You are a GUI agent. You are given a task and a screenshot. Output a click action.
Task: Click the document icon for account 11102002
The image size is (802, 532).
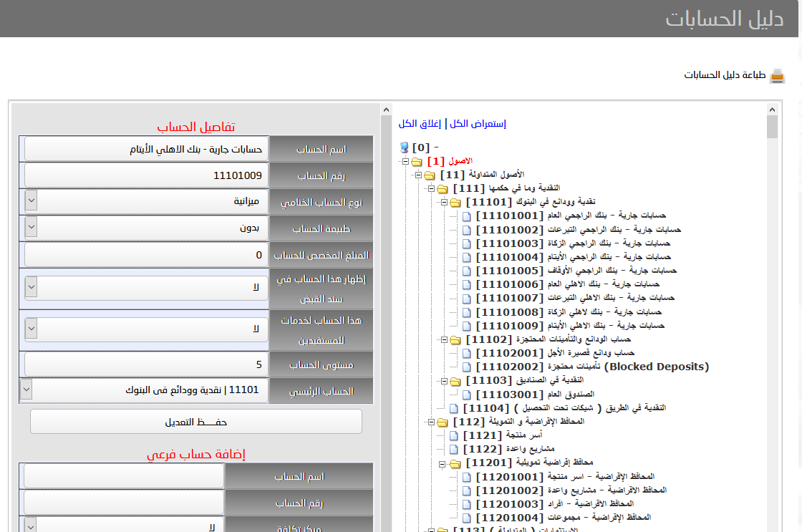tap(467, 367)
